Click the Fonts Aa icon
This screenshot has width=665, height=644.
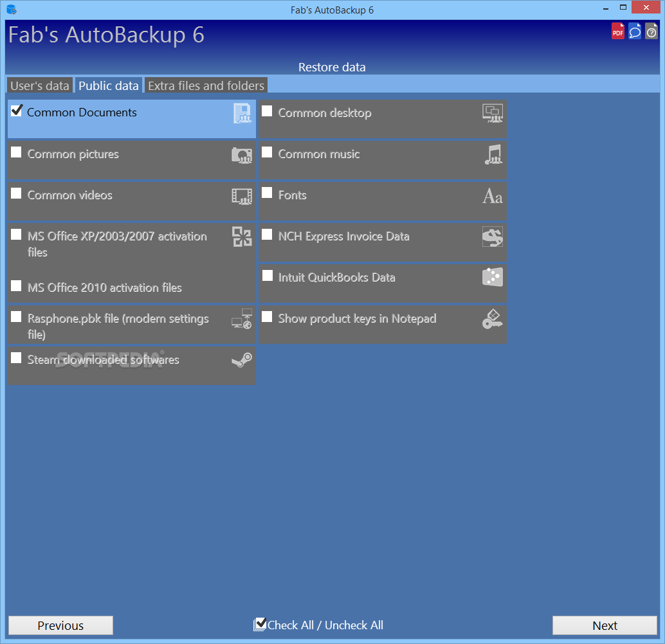493,196
